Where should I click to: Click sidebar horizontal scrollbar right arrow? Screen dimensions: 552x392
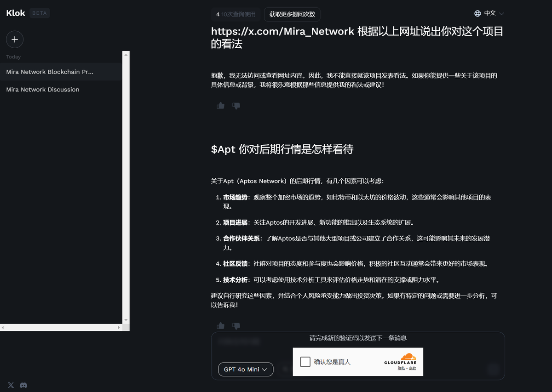119,328
